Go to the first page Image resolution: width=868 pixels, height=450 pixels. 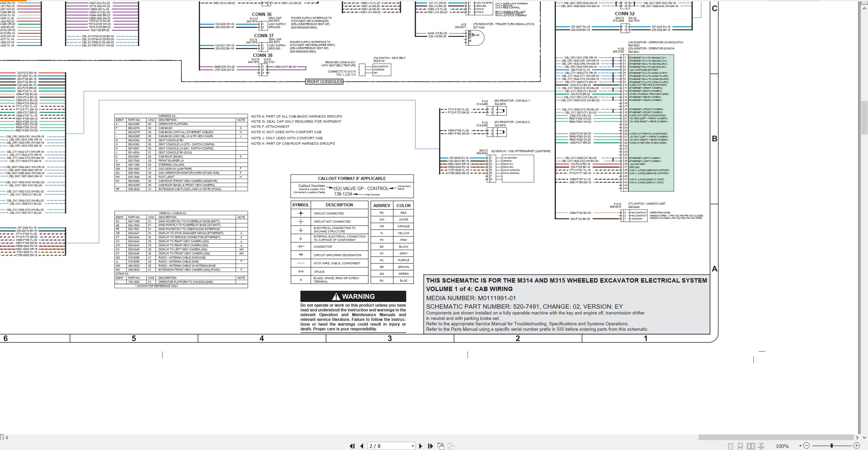pos(352,446)
